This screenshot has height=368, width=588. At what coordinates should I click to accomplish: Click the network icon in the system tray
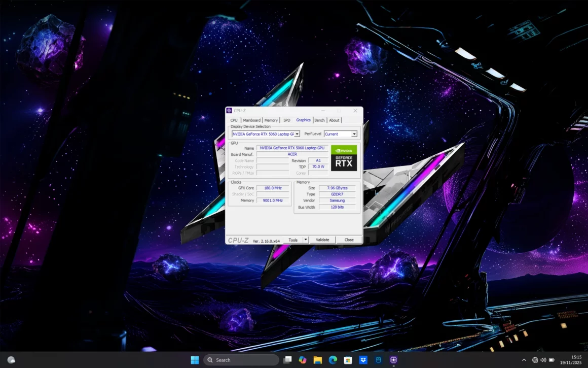(x=535, y=359)
